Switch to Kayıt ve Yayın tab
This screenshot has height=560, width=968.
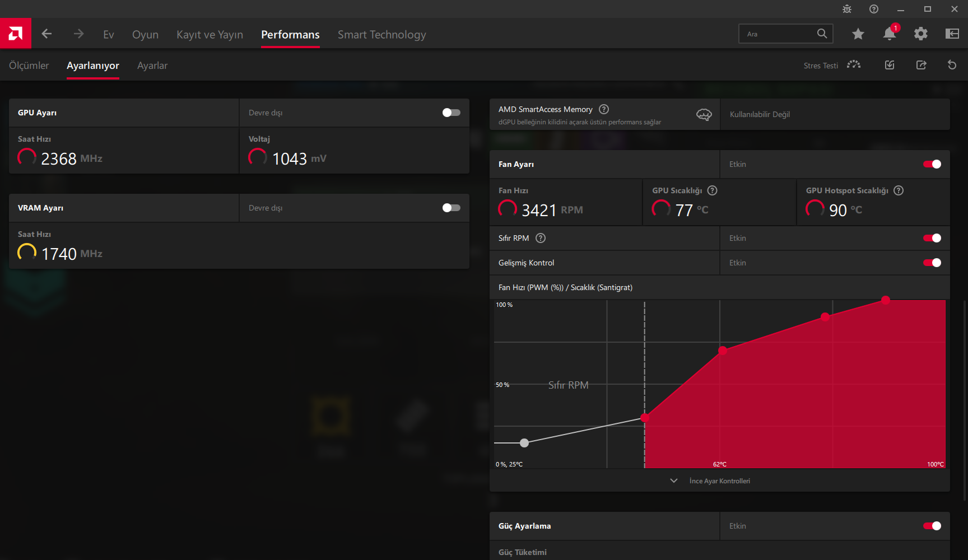210,34
